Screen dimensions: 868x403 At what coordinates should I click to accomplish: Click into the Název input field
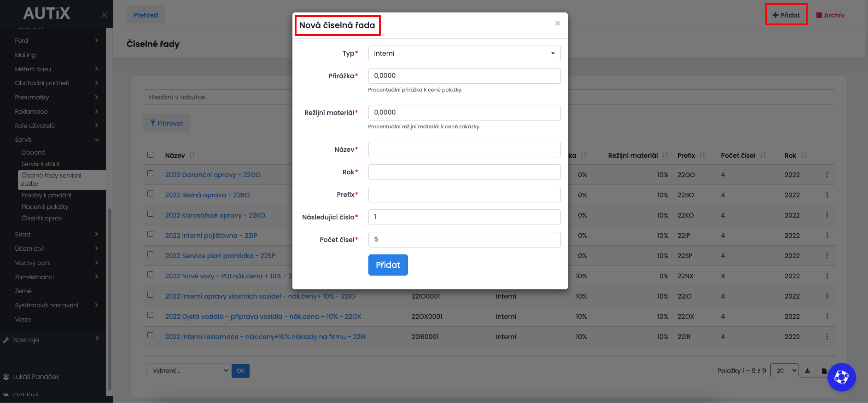[464, 150]
